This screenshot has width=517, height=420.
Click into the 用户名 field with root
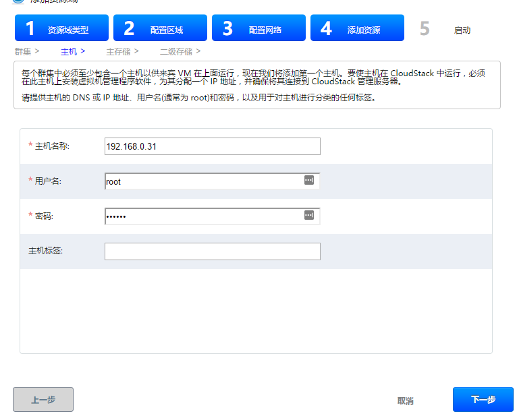coord(202,181)
